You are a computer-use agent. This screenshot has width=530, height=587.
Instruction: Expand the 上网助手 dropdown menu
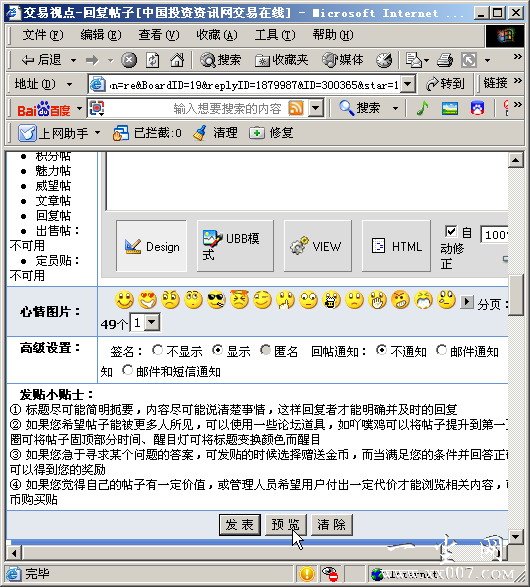(98, 133)
